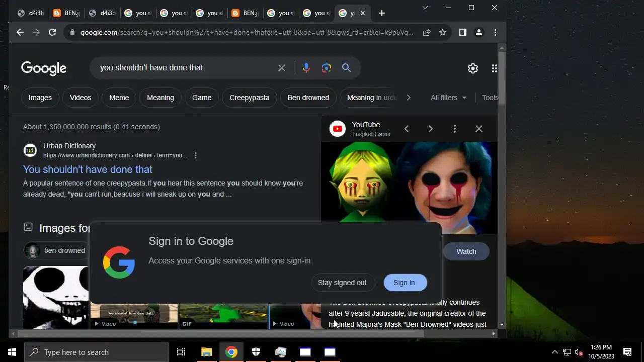
Task: Open the Chrome side panel icon
Action: tap(463, 32)
